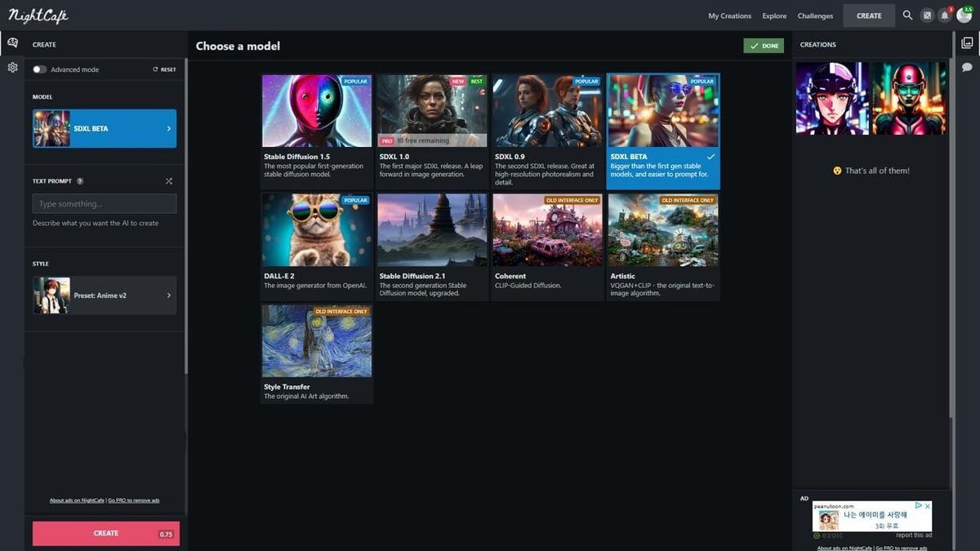Open Explore in top navigation
The width and height of the screenshot is (980, 551).
[x=774, y=16]
